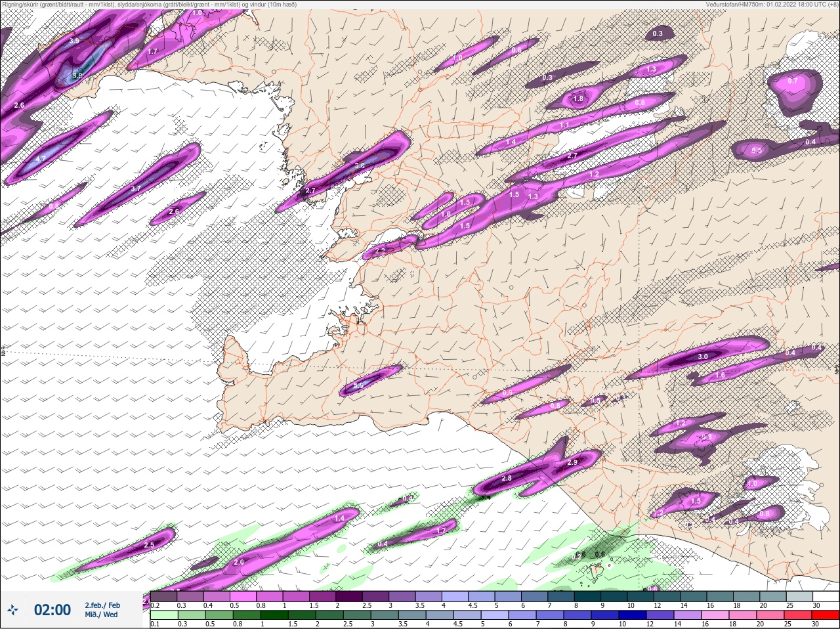Click the compass star icon beside 02:00

click(12, 610)
